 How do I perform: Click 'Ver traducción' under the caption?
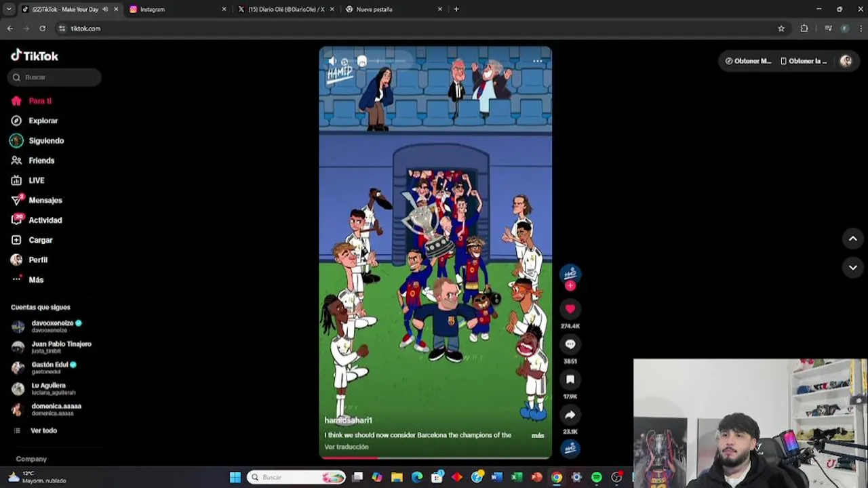coord(347,447)
